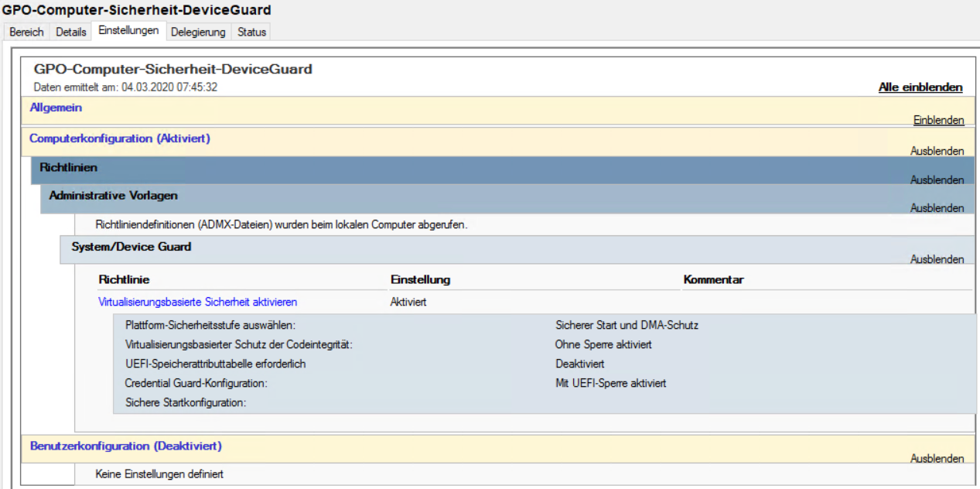The width and height of the screenshot is (980, 489).
Task: Click the 'Alle einblenden' link
Action: (920, 87)
